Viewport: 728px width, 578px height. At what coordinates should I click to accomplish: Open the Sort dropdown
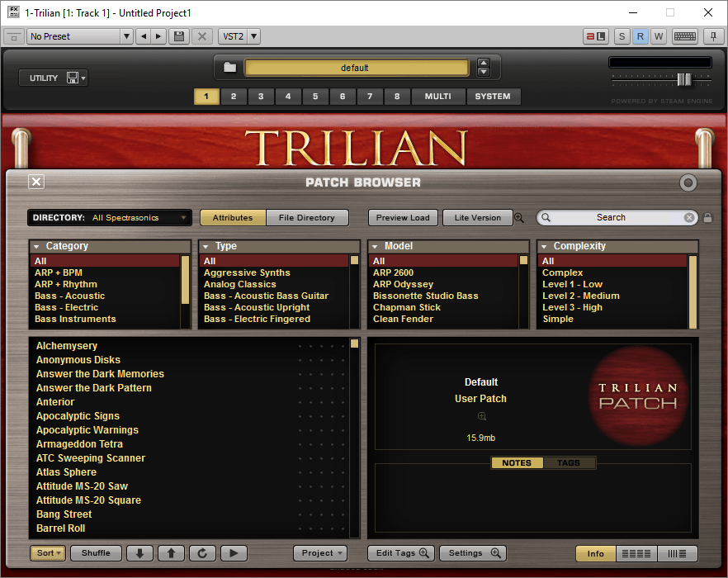48,553
